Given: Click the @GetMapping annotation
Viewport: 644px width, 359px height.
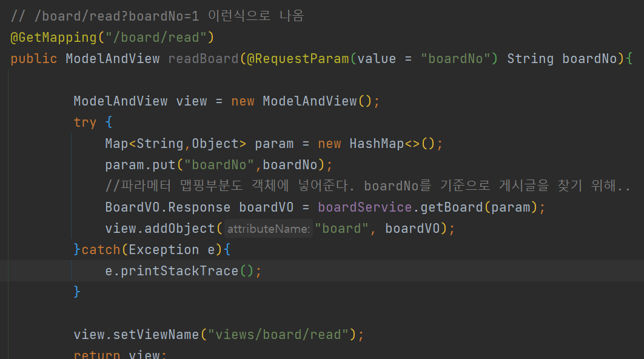Looking at the screenshot, I should pos(53,38).
